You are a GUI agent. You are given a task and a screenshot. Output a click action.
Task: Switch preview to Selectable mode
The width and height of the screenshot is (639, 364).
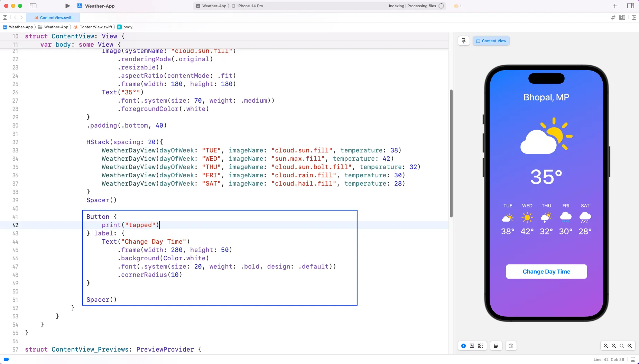click(x=472, y=346)
